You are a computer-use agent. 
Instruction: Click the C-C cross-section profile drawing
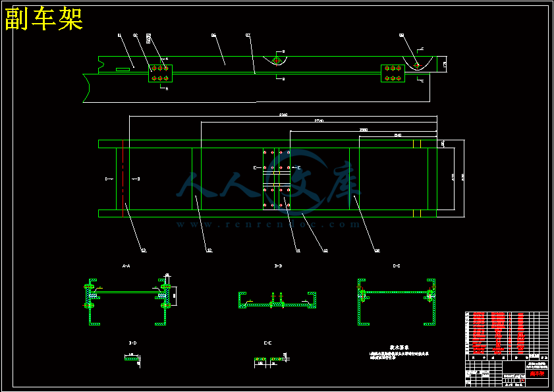click(x=397, y=300)
